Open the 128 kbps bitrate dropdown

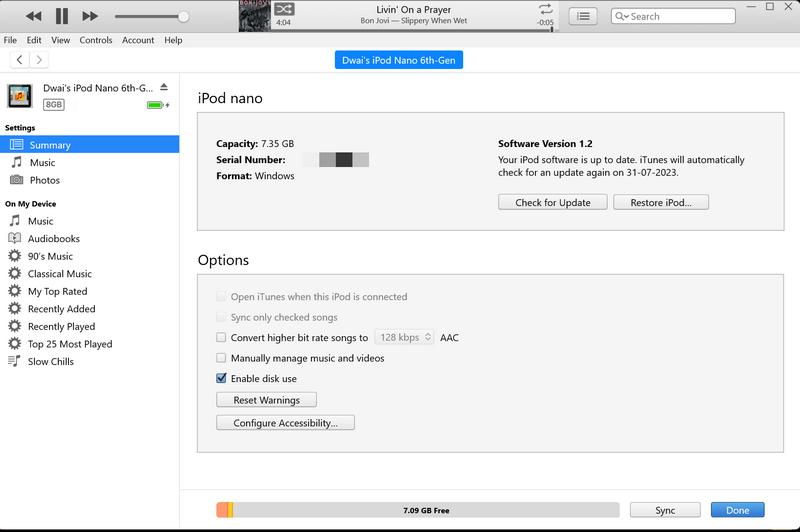(404, 338)
